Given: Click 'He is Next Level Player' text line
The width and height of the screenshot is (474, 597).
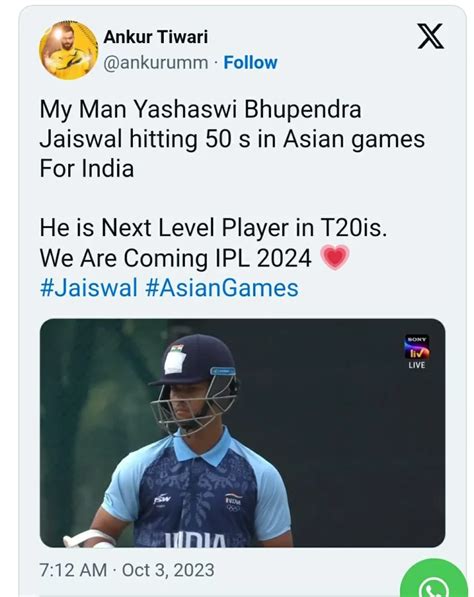Looking at the screenshot, I should coord(213,228).
